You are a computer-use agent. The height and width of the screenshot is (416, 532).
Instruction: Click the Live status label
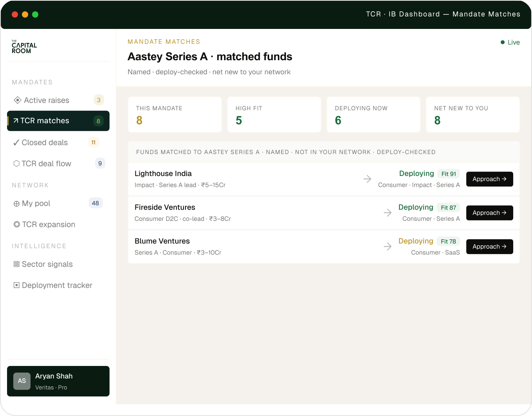pyautogui.click(x=514, y=42)
